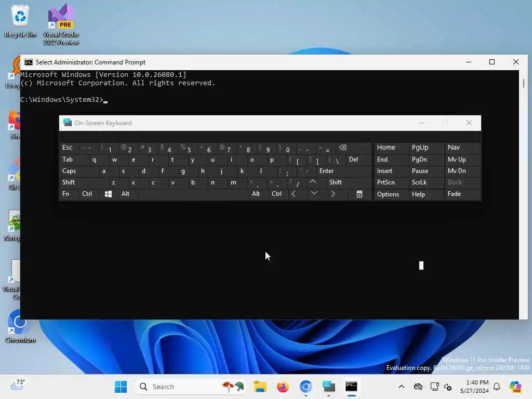
Task: Click the taskbar Search box
Action: (191, 387)
